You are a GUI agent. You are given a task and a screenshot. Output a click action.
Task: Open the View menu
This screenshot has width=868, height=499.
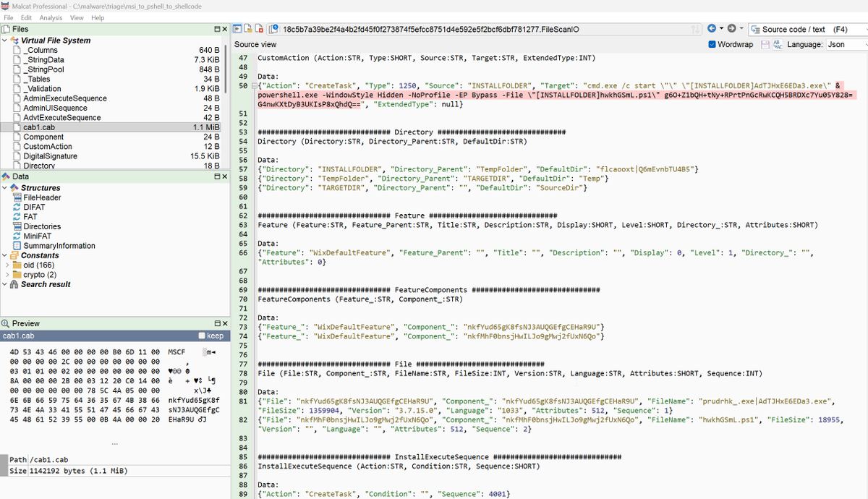(x=77, y=17)
